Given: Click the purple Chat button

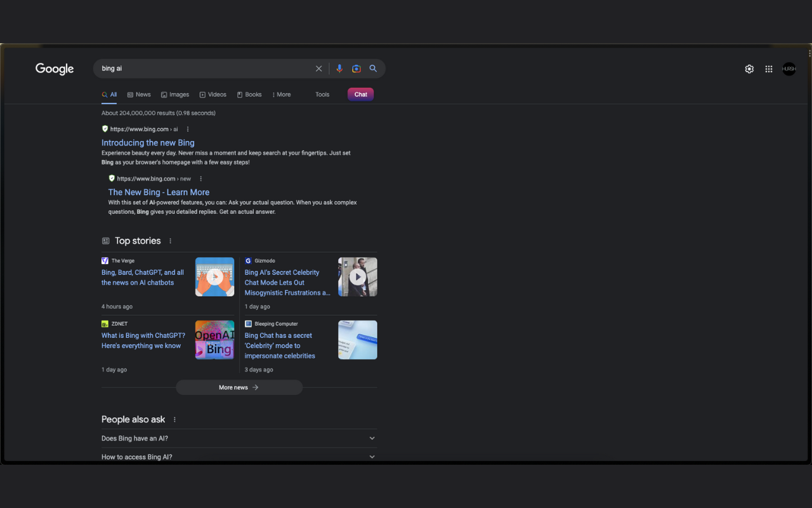Looking at the screenshot, I should point(361,95).
